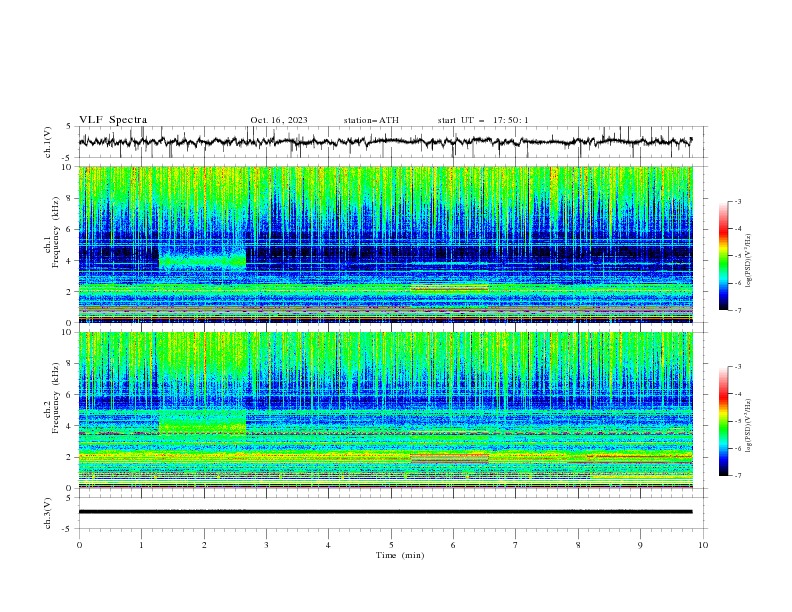792x612 pixels.
Task: Click the ch.2 'Frequency (kHz)' axis label
Action: (56, 398)
